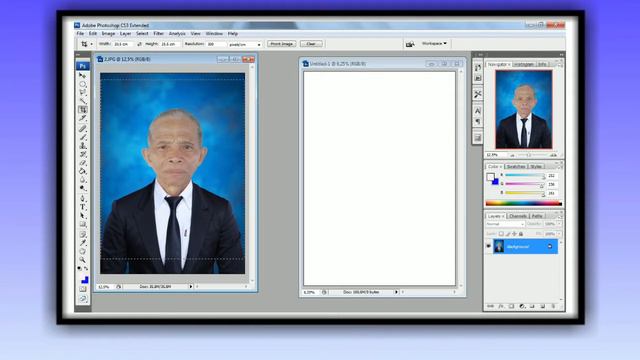Select the Pen tool

point(82,199)
